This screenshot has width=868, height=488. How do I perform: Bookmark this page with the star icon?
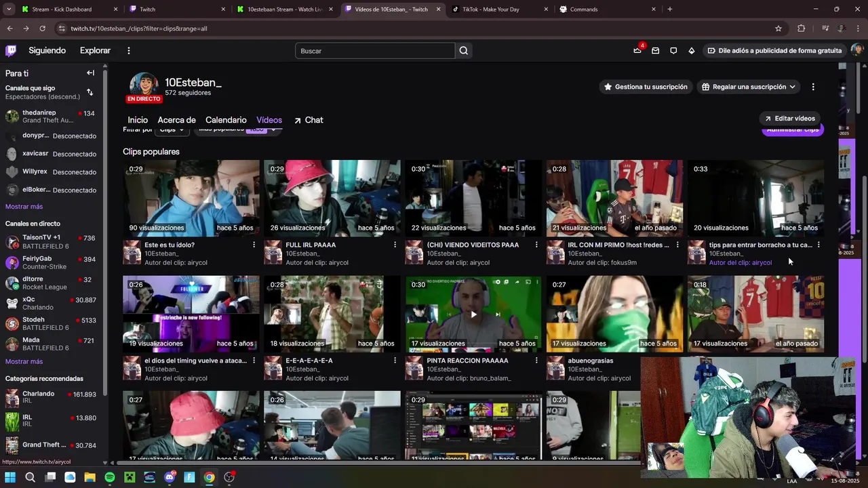click(778, 28)
